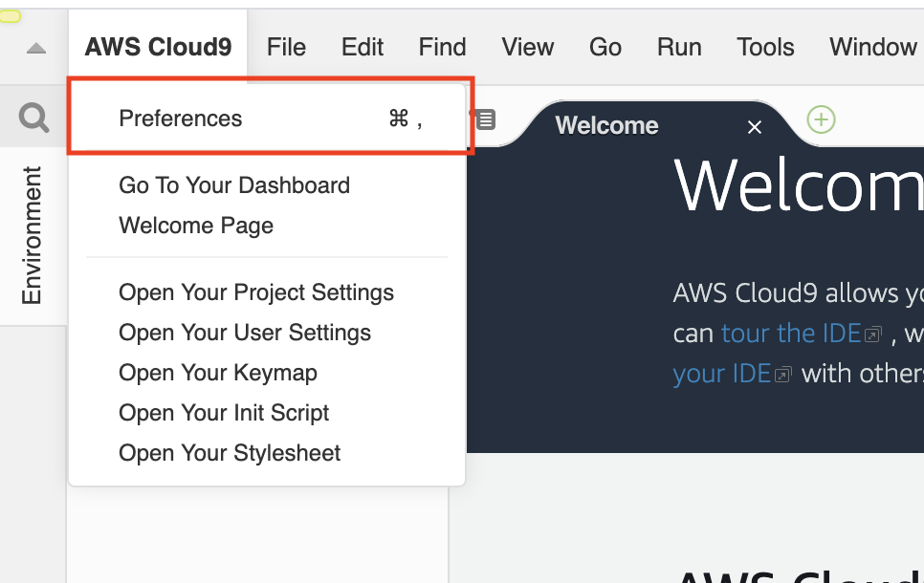The width and height of the screenshot is (924, 583).
Task: Open the Edit menu
Action: point(363,47)
